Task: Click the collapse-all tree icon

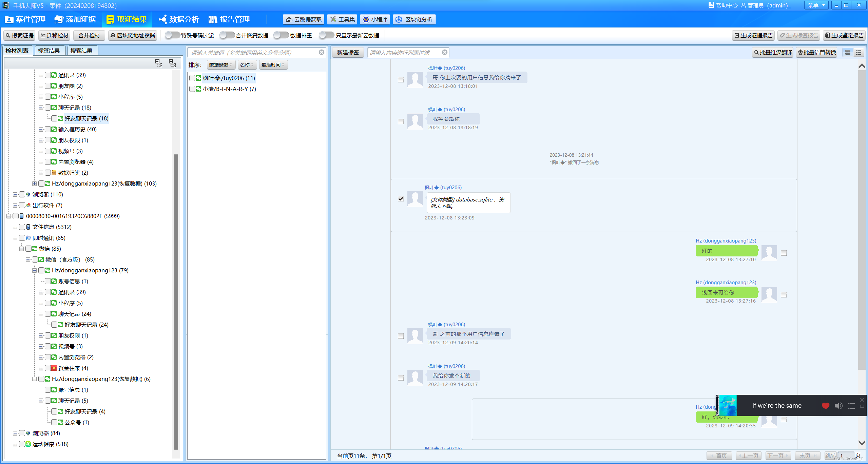Action: (158, 63)
